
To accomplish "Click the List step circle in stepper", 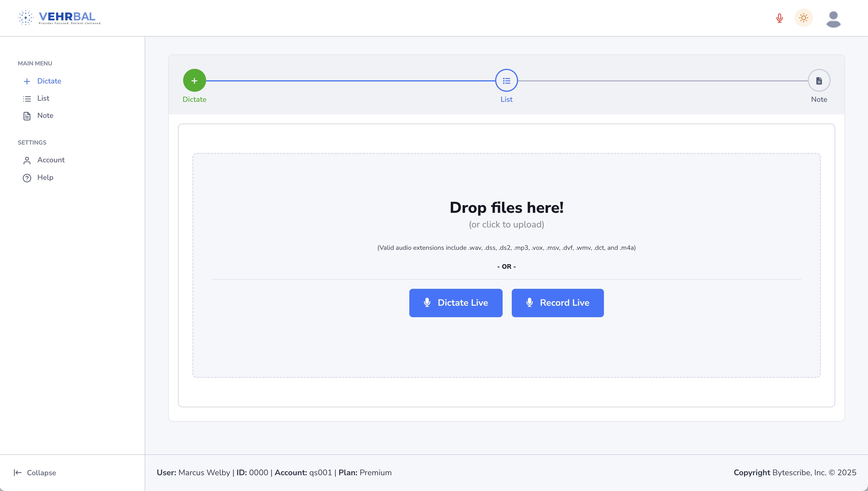I will [x=506, y=81].
